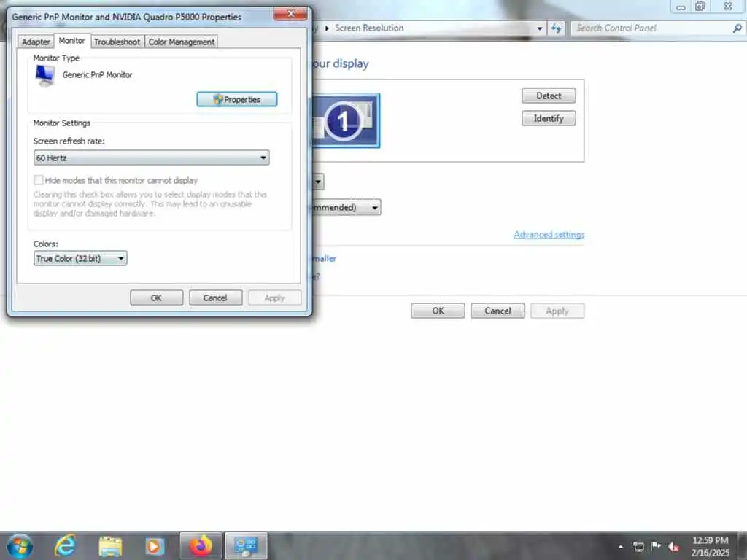Click the network tray icon
Viewport: 747px width, 560px height.
point(638,547)
